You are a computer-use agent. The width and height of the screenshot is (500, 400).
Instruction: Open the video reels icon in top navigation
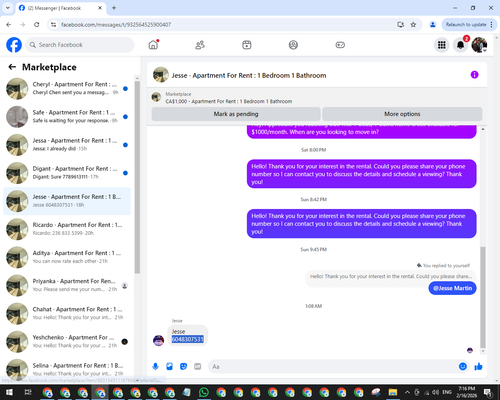click(247, 45)
